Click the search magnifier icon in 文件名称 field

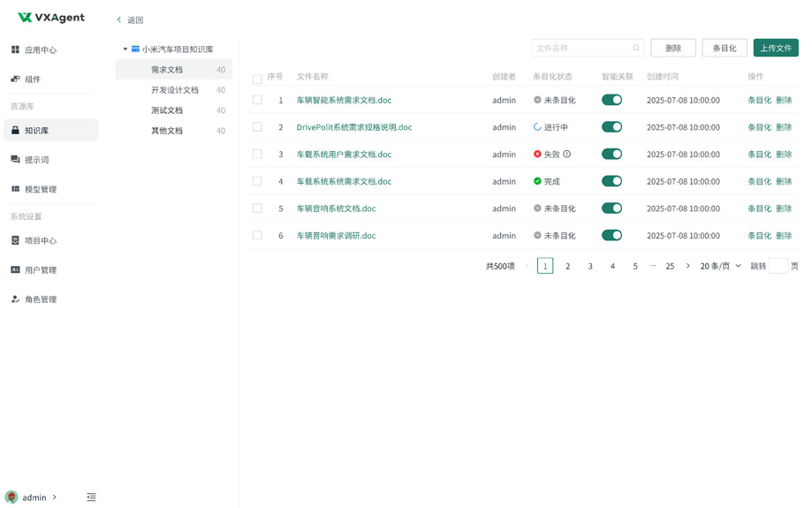coord(635,49)
